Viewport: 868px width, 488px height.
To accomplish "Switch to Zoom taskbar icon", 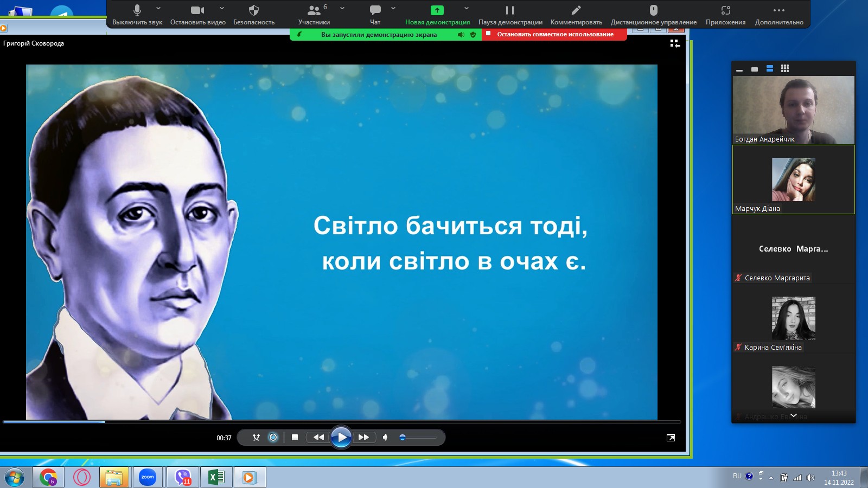I will pyautogui.click(x=148, y=478).
